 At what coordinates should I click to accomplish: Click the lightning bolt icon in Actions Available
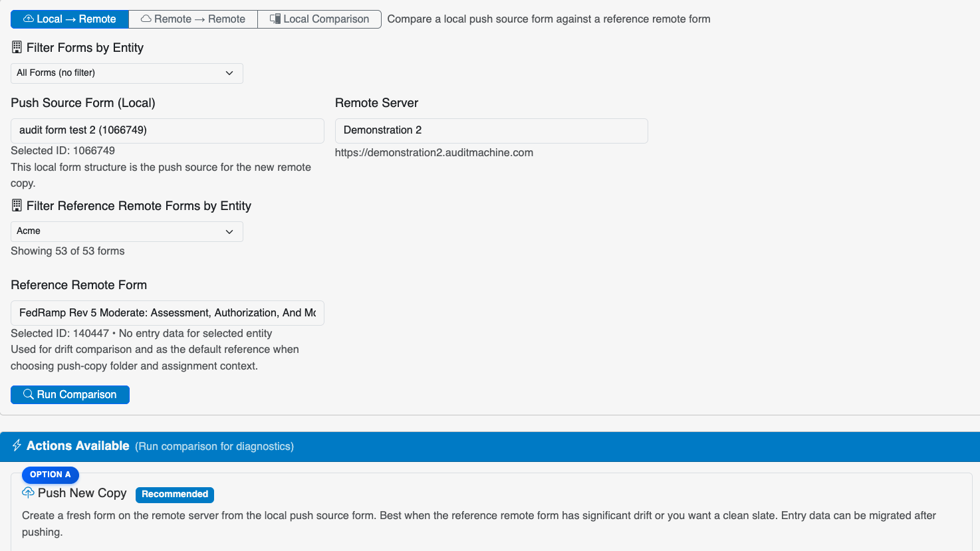point(17,446)
